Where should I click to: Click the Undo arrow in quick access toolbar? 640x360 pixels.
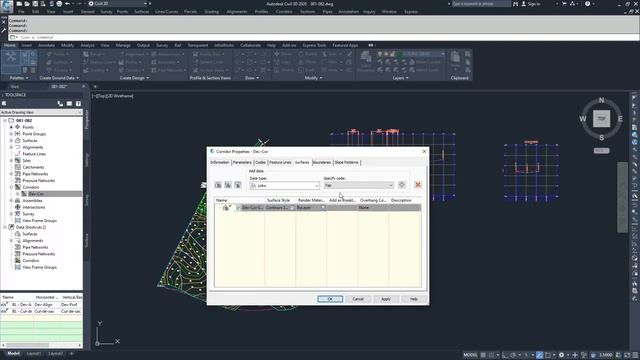[68, 4]
